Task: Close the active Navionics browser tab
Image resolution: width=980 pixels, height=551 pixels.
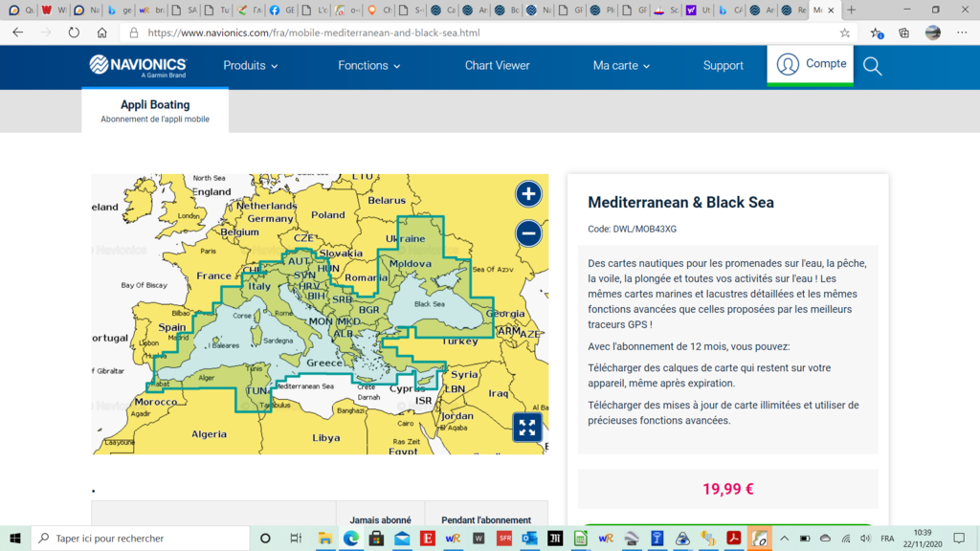Action: [x=832, y=10]
